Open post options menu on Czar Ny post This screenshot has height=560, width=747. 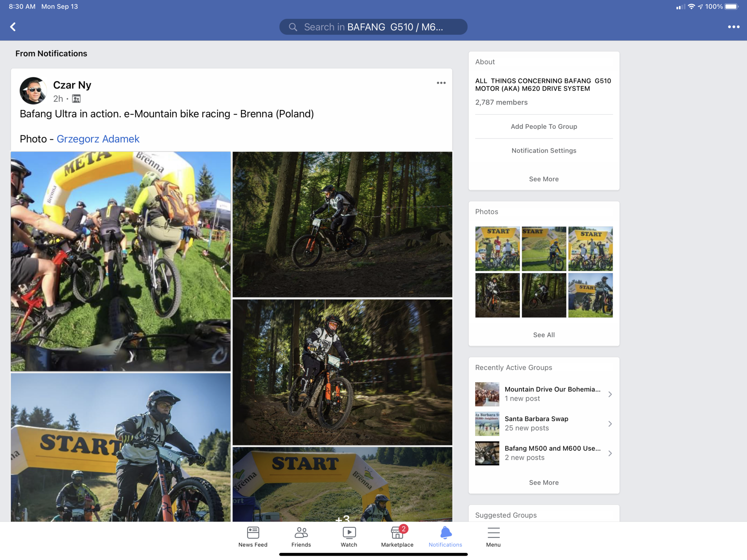[x=441, y=83]
